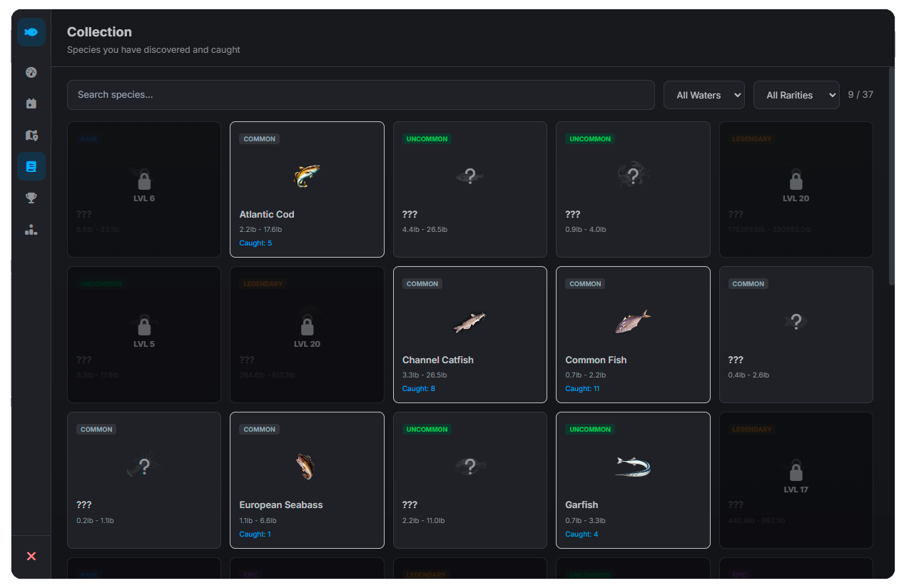Click unknown octopus silhouette on 0.9lb - 4.0lb card
The image size is (904, 588).
[x=633, y=175]
